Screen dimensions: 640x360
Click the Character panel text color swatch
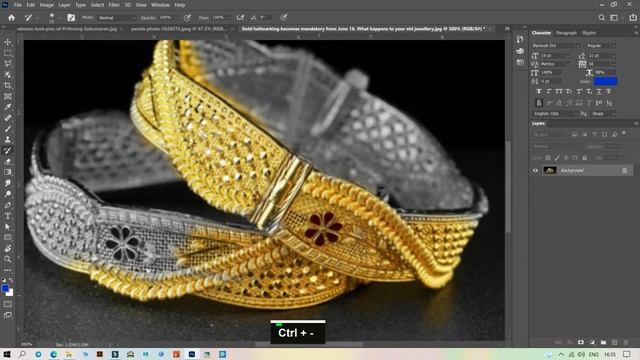(x=605, y=82)
